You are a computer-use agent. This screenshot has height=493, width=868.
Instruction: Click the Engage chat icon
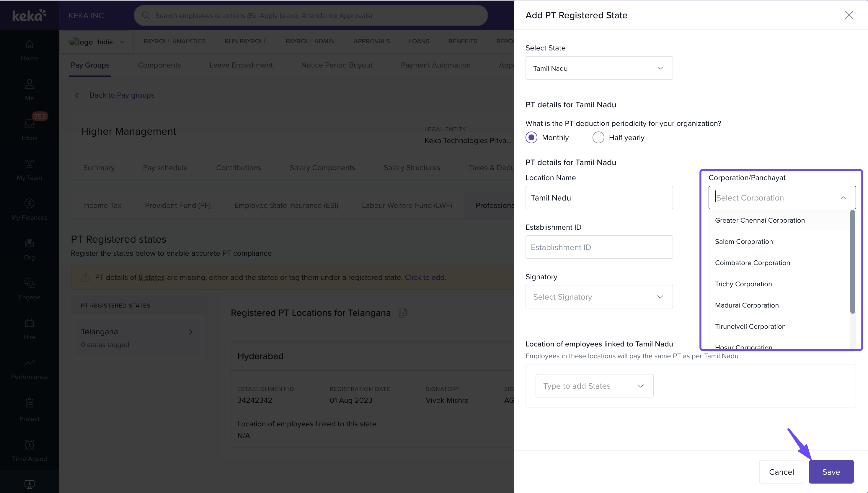30,283
